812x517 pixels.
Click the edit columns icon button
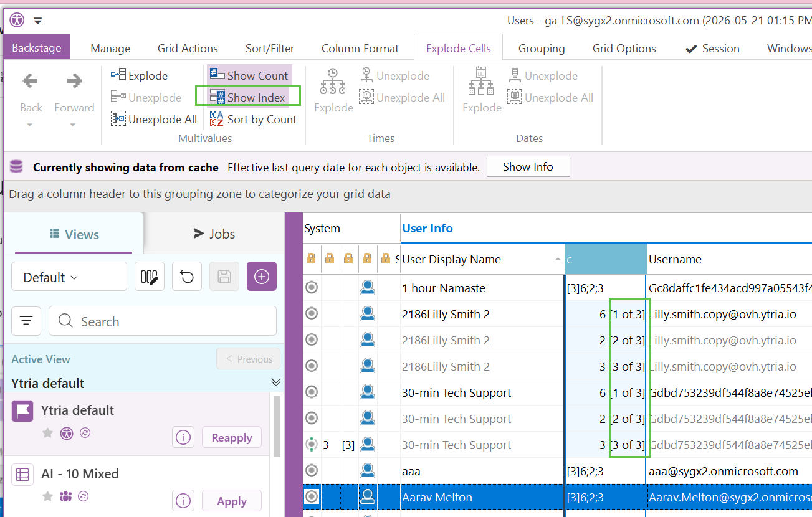click(150, 277)
